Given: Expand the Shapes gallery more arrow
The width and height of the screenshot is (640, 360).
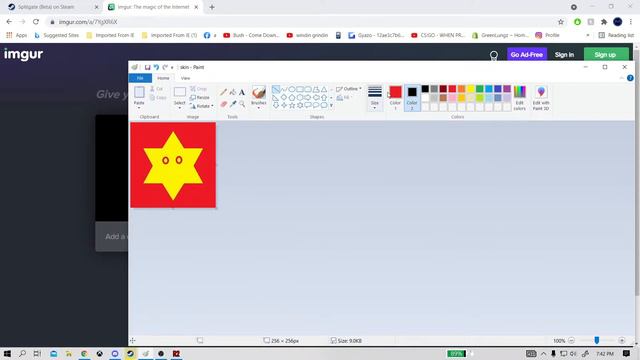Looking at the screenshot, I should (331, 106).
